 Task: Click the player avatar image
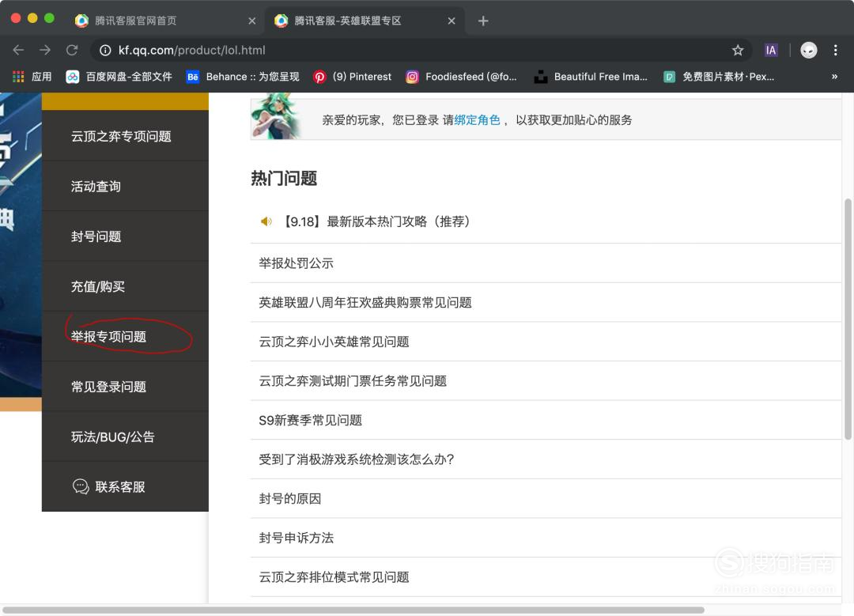point(276,116)
